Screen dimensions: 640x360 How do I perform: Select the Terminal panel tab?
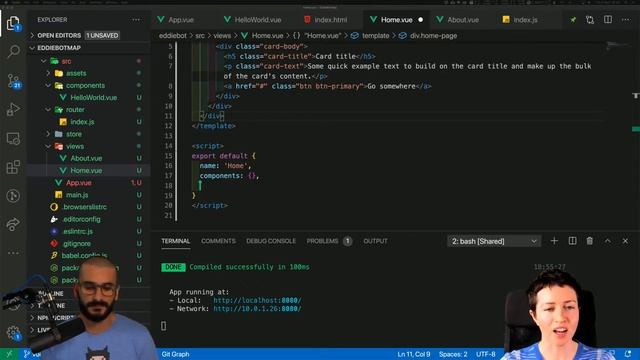tap(176, 241)
